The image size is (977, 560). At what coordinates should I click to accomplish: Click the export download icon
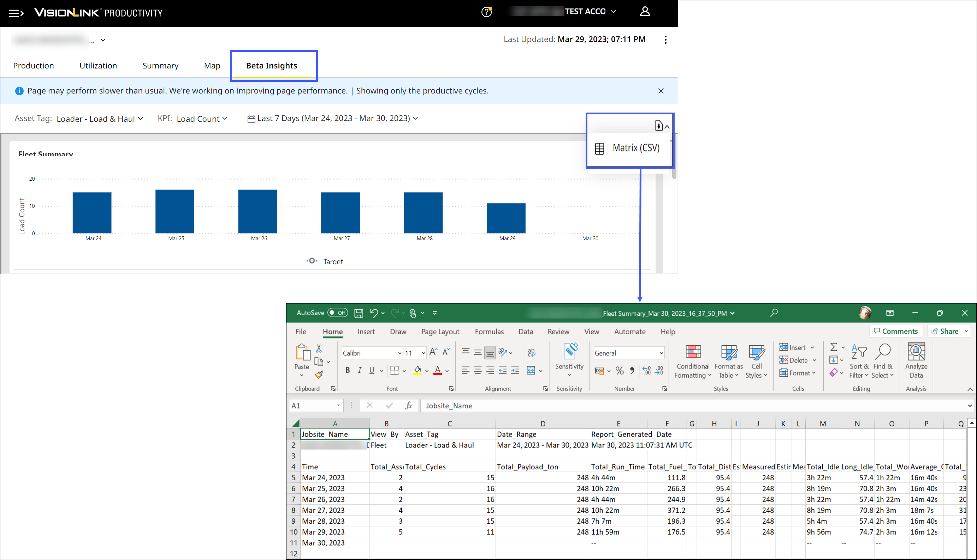click(659, 126)
